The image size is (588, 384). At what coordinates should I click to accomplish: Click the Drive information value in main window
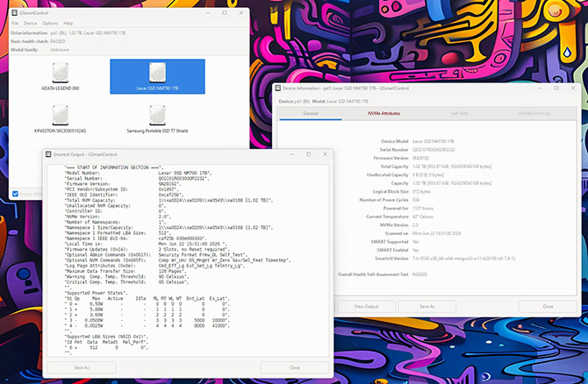point(88,33)
